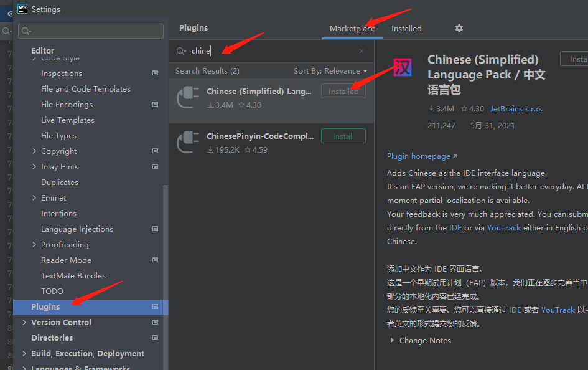588x370 pixels.
Task: Open the Plugin homepage link
Action: coord(419,156)
